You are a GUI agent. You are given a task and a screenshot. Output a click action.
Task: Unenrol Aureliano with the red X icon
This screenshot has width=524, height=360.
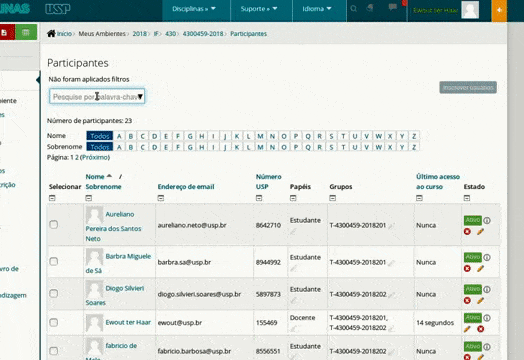(467, 231)
